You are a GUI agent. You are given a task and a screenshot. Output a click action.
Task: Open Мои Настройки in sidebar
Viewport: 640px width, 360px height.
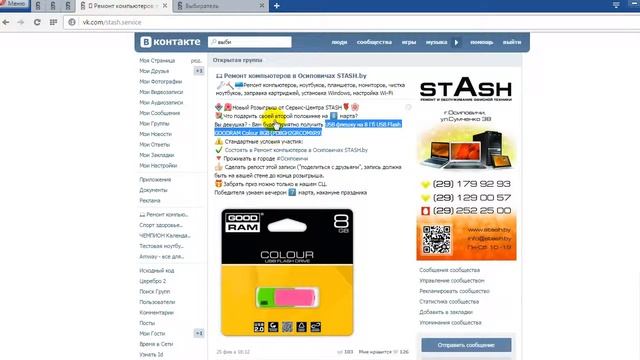tap(158, 166)
